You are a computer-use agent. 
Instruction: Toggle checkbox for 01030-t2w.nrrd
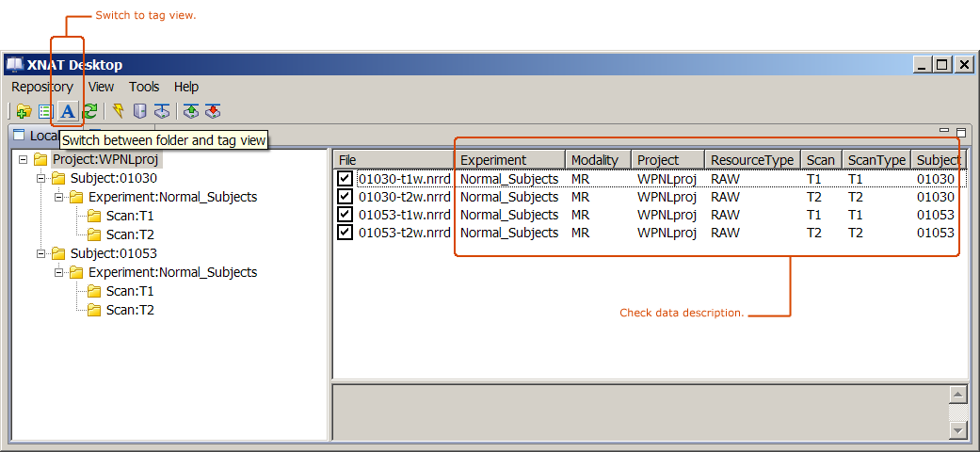click(x=345, y=197)
